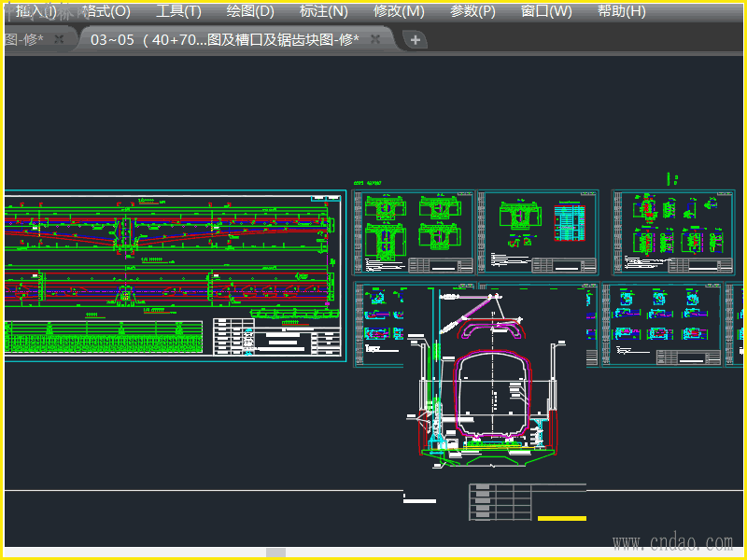Click the yellow bar near title block
The image size is (747, 560).
(562, 518)
